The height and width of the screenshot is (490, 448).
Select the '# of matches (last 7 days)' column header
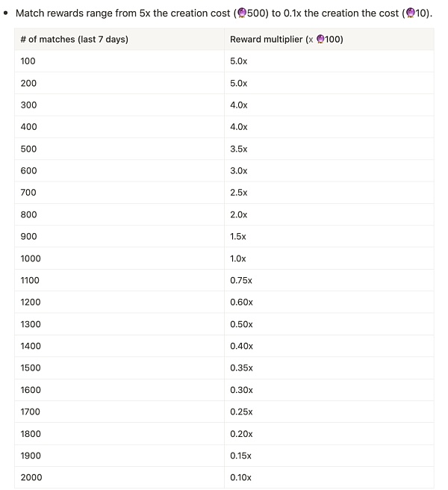[74, 40]
